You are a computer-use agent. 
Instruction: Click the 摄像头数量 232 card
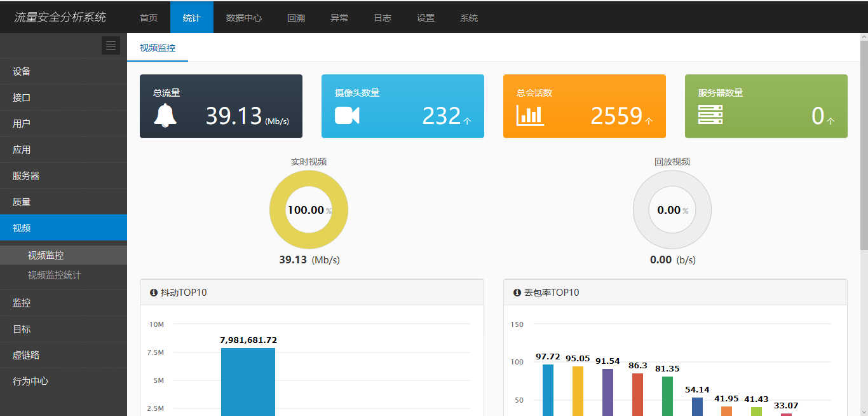403,106
